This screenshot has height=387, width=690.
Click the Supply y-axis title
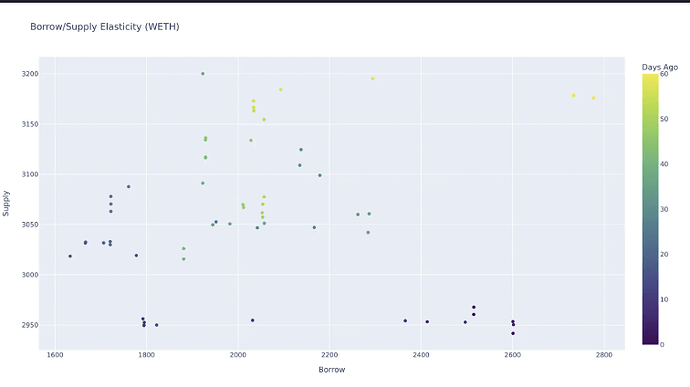tap(6, 203)
